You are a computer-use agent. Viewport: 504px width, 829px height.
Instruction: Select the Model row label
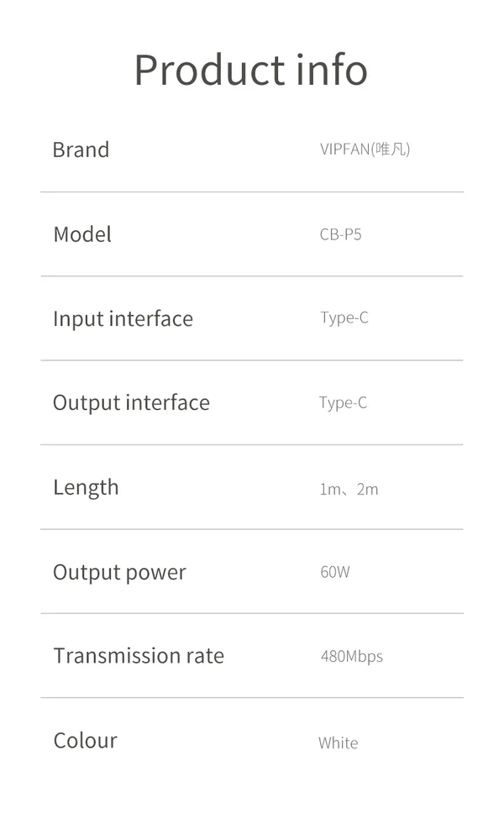click(x=82, y=234)
